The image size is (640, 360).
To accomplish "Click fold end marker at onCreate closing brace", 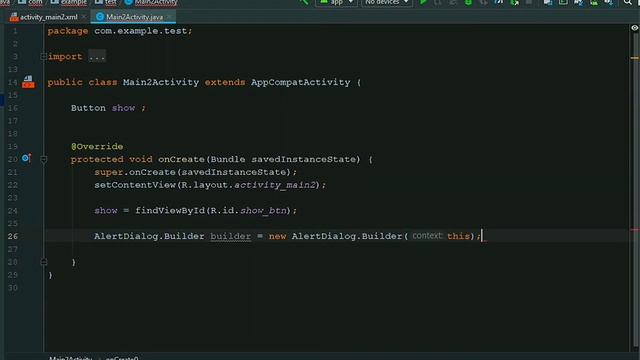I will pyautogui.click(x=44, y=262).
